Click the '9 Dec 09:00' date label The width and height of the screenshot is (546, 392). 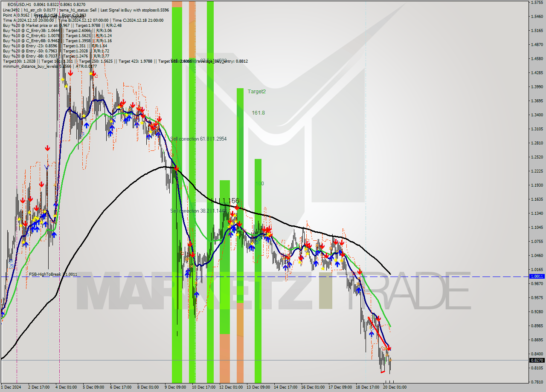[175, 387]
